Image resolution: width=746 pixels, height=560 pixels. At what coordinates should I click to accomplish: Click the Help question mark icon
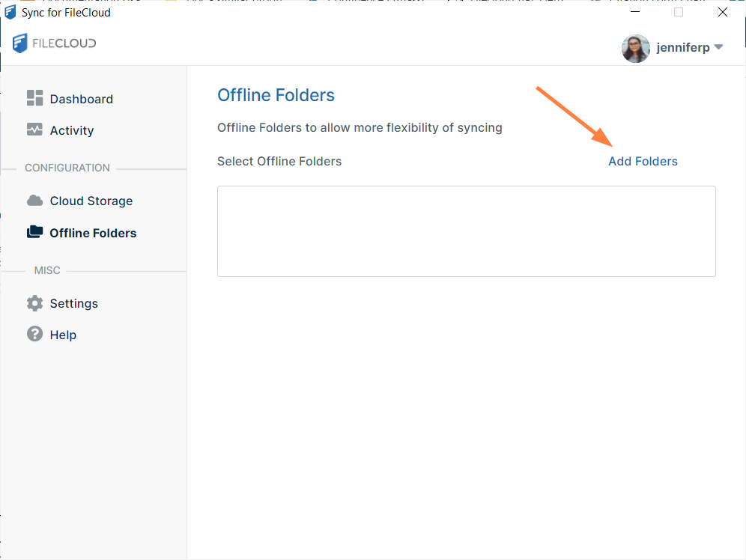pos(34,335)
